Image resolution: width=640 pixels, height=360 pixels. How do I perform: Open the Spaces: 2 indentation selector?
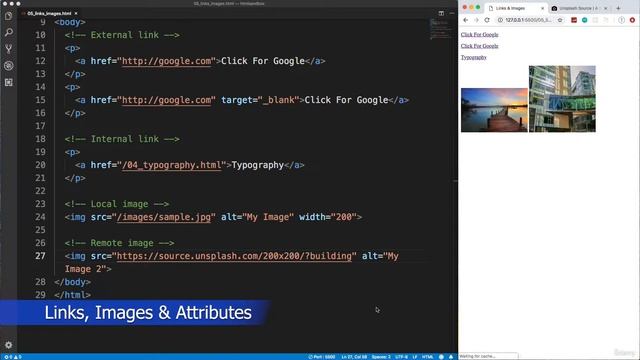(x=381, y=357)
